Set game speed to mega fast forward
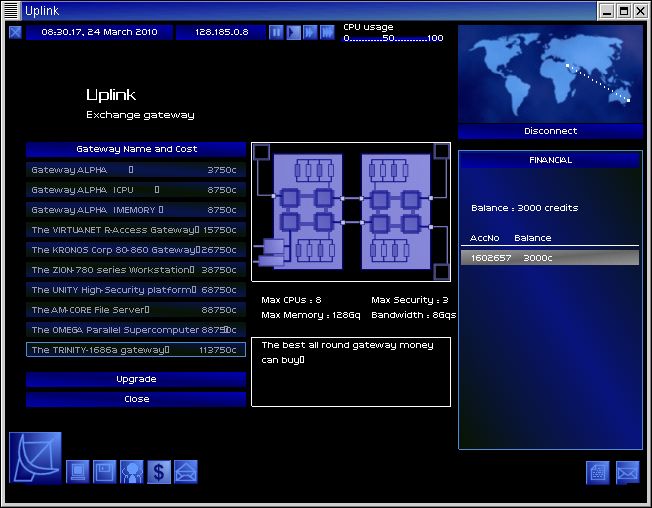 (x=327, y=32)
